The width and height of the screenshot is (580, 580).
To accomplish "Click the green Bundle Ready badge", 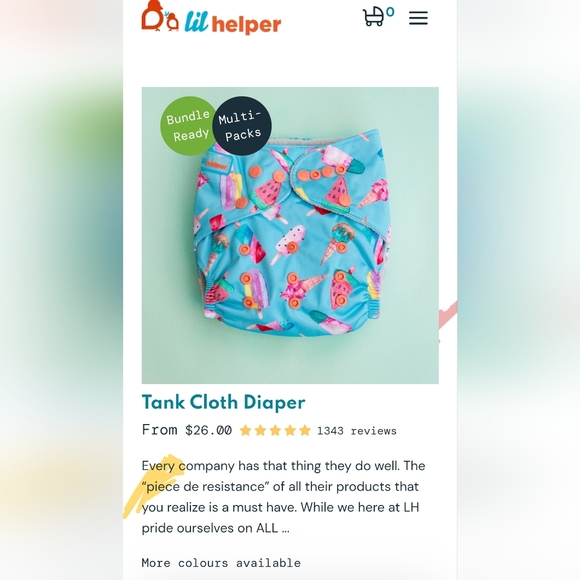I will (x=188, y=126).
